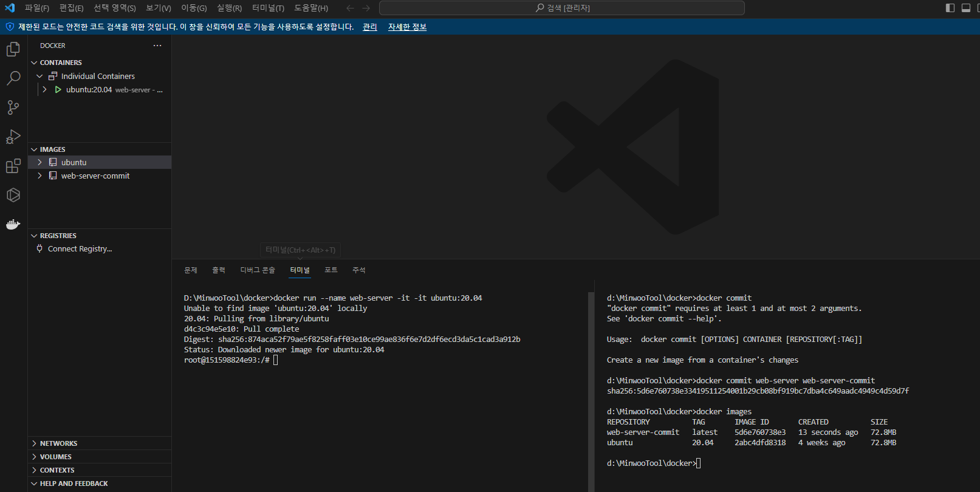Click the 'Status: Downloaded newer image' line

pos(284,349)
